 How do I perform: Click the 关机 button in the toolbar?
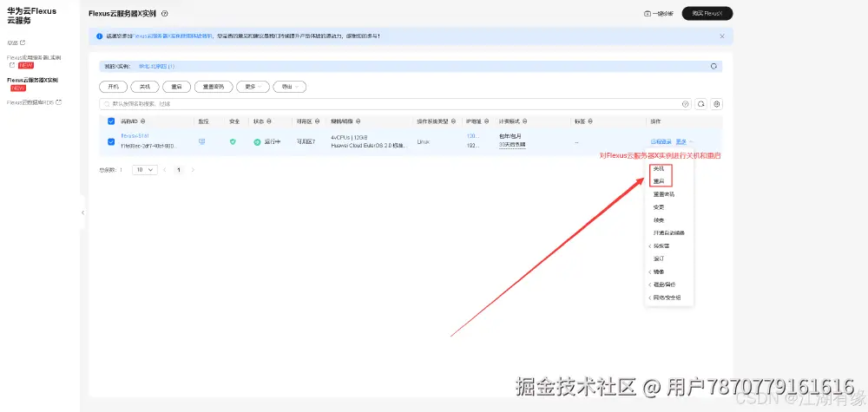(x=145, y=87)
